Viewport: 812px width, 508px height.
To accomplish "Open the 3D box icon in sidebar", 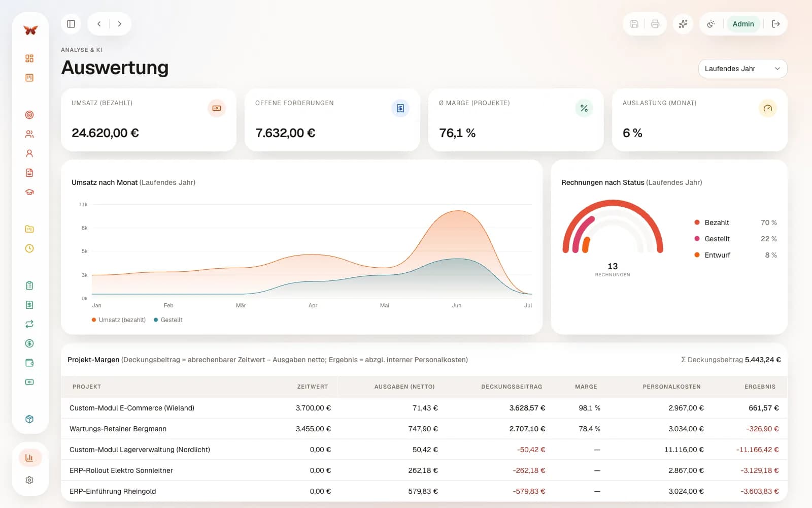I will pyautogui.click(x=29, y=419).
